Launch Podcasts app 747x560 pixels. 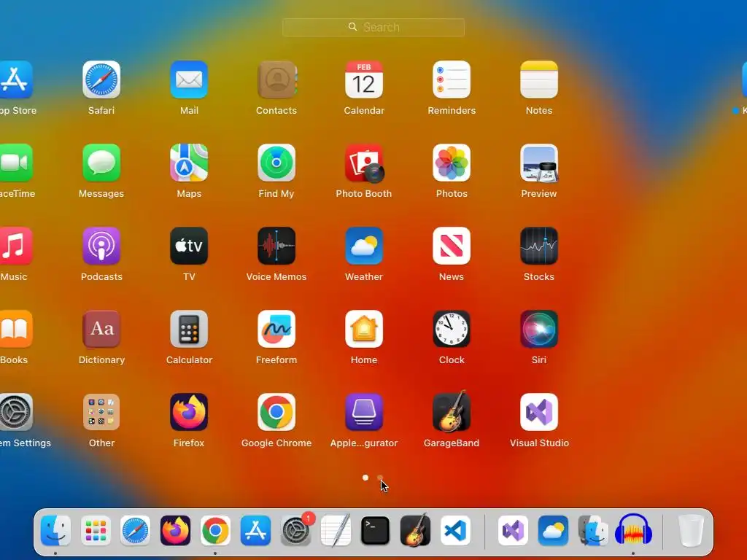click(x=101, y=246)
